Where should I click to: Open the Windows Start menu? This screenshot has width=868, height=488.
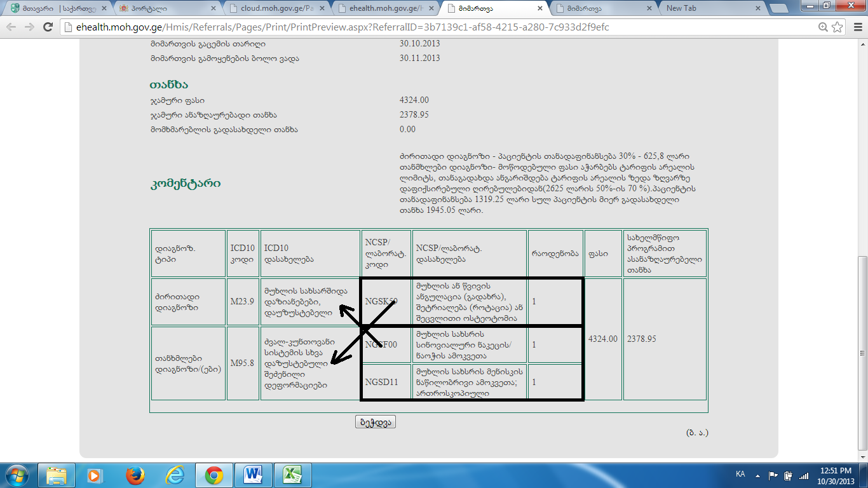pos(17,475)
